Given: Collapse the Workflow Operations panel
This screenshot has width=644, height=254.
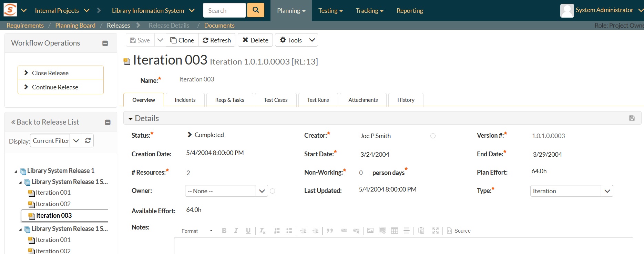Looking at the screenshot, I should [x=105, y=43].
